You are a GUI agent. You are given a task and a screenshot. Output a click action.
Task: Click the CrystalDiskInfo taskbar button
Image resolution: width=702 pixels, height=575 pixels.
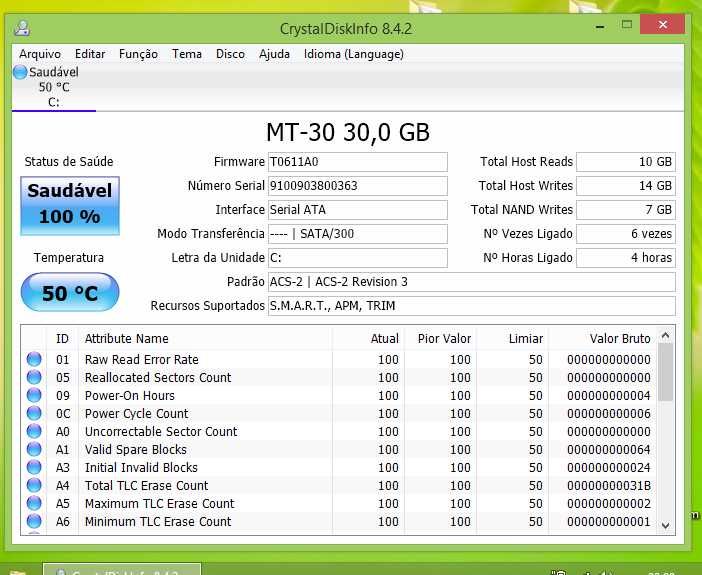(x=122, y=570)
